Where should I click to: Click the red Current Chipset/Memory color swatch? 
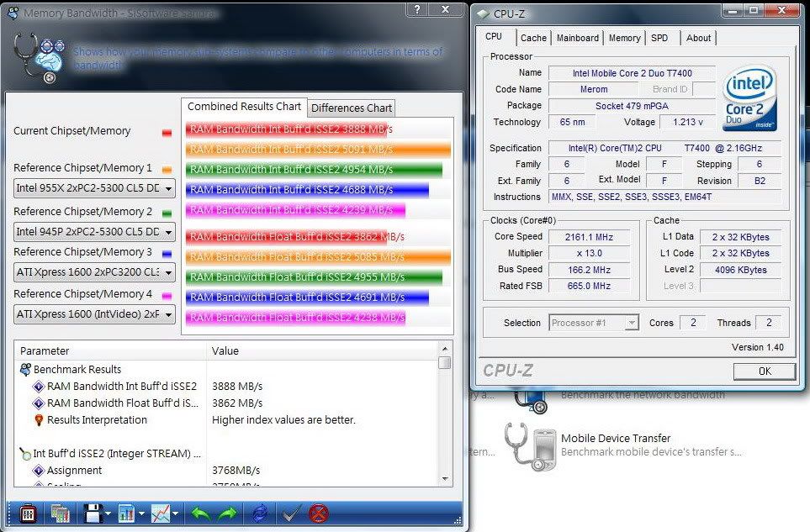pos(167,133)
